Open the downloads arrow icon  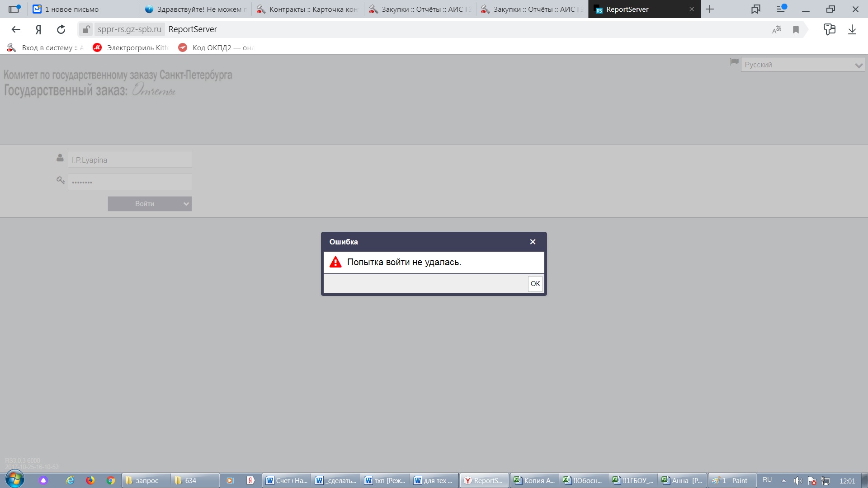(x=852, y=29)
